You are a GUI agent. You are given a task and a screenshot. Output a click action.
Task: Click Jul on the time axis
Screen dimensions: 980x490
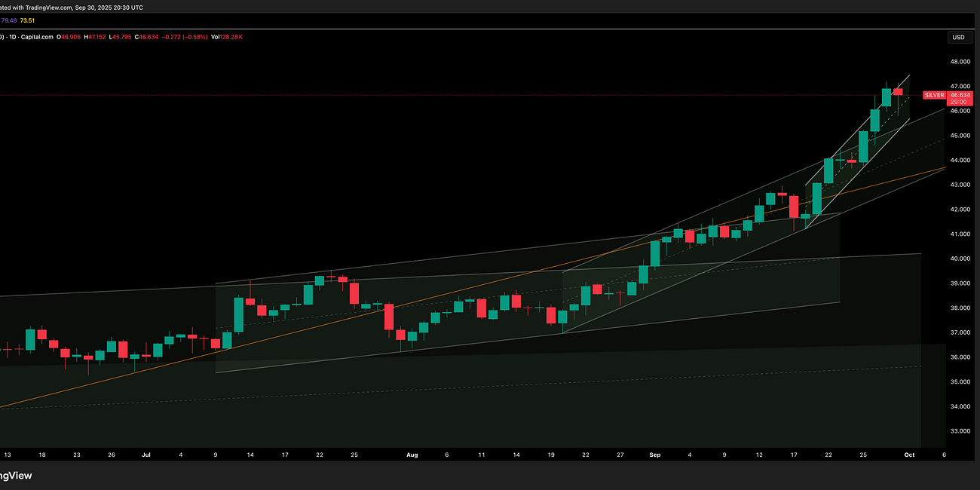pos(146,455)
